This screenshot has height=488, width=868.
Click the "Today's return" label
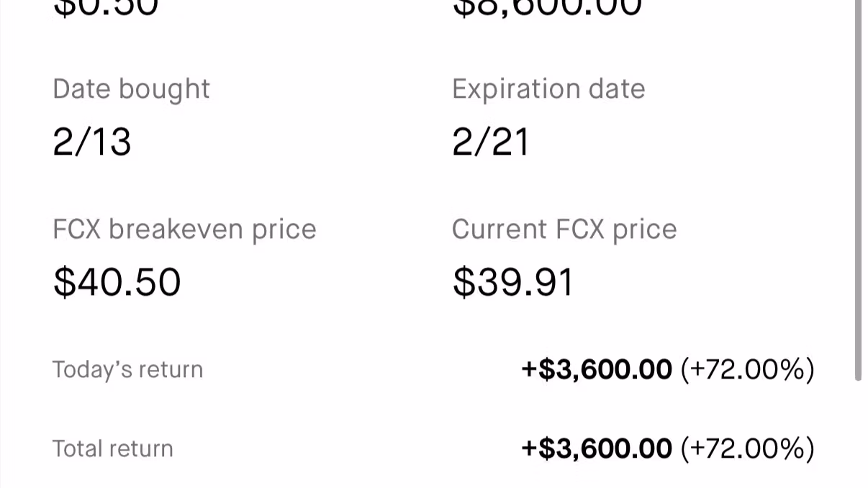pos(127,370)
